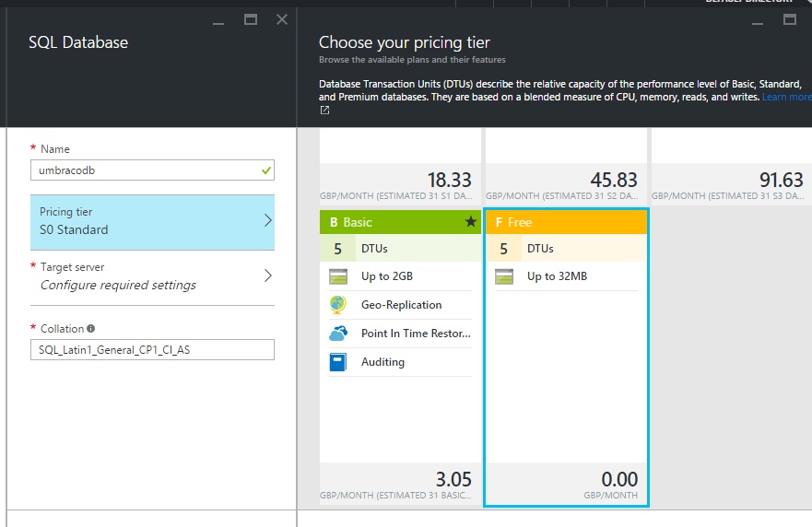Image resolution: width=812 pixels, height=527 pixels.
Task: Open the Pricing tier S0 Standard selector
Action: [x=152, y=223]
